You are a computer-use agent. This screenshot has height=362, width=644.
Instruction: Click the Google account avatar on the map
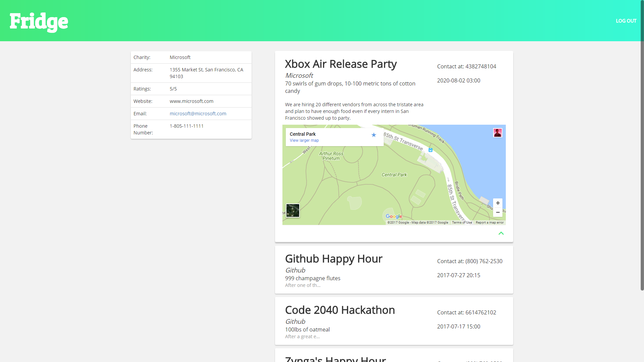497,133
